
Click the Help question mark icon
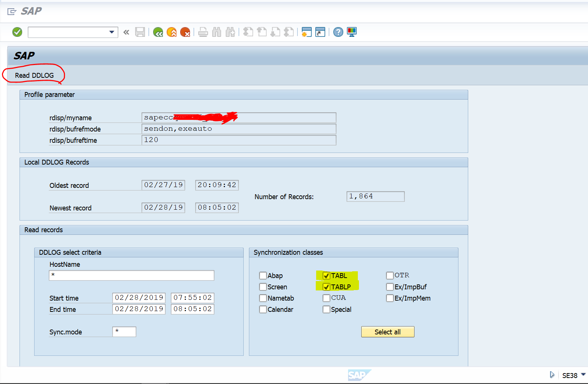pyautogui.click(x=338, y=32)
